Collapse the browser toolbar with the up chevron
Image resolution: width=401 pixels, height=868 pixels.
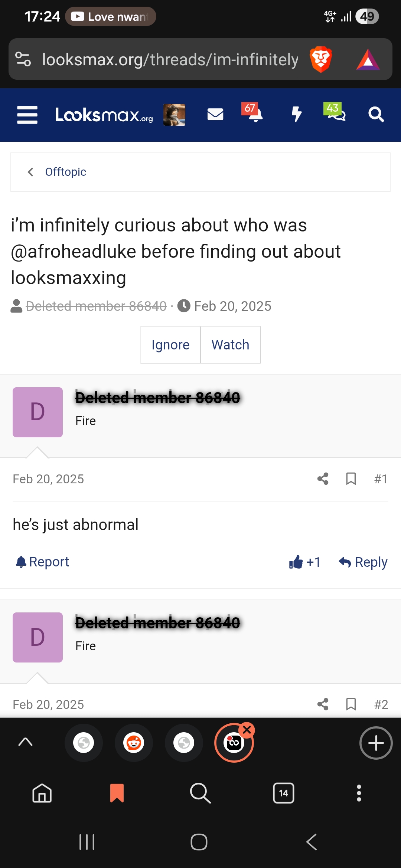pos(25,742)
